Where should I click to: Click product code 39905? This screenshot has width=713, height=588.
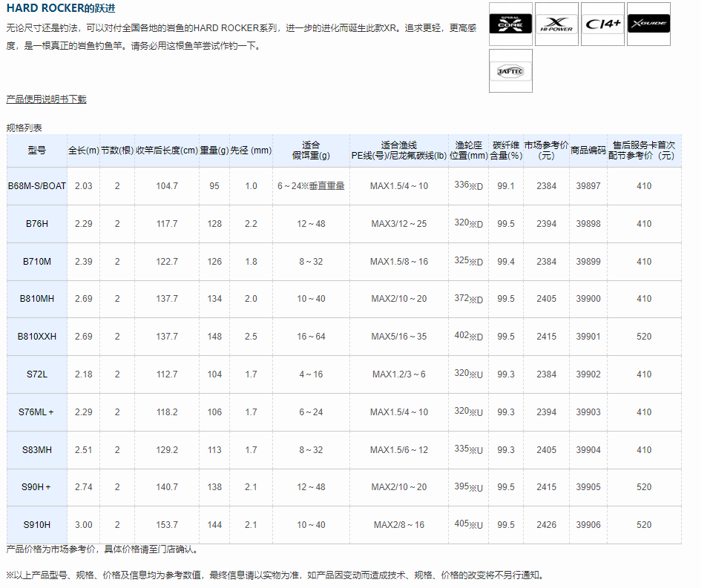588,486
